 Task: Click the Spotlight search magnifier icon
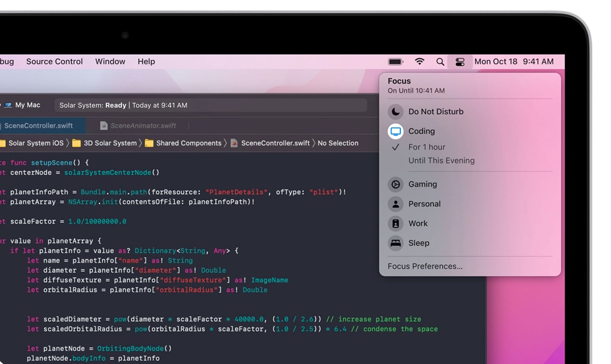point(441,61)
